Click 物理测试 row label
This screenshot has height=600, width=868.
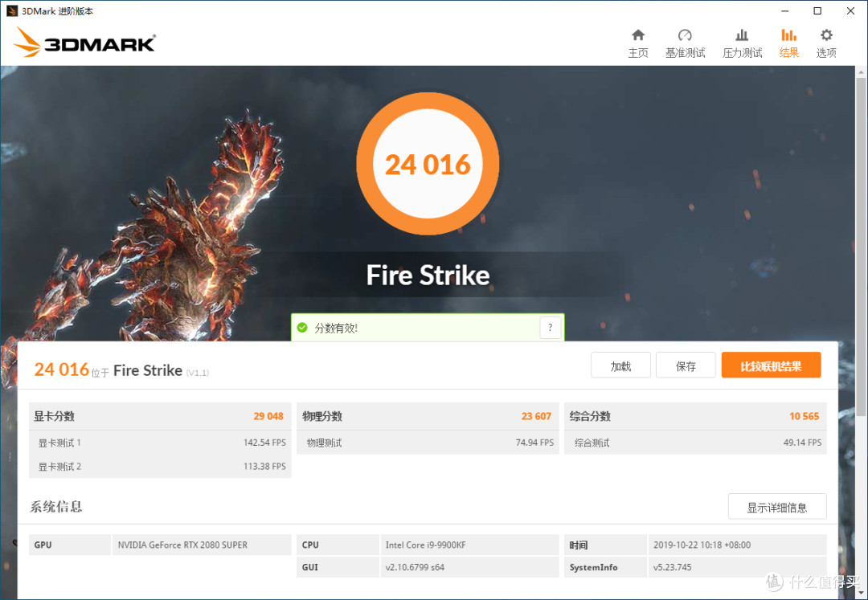tap(325, 443)
